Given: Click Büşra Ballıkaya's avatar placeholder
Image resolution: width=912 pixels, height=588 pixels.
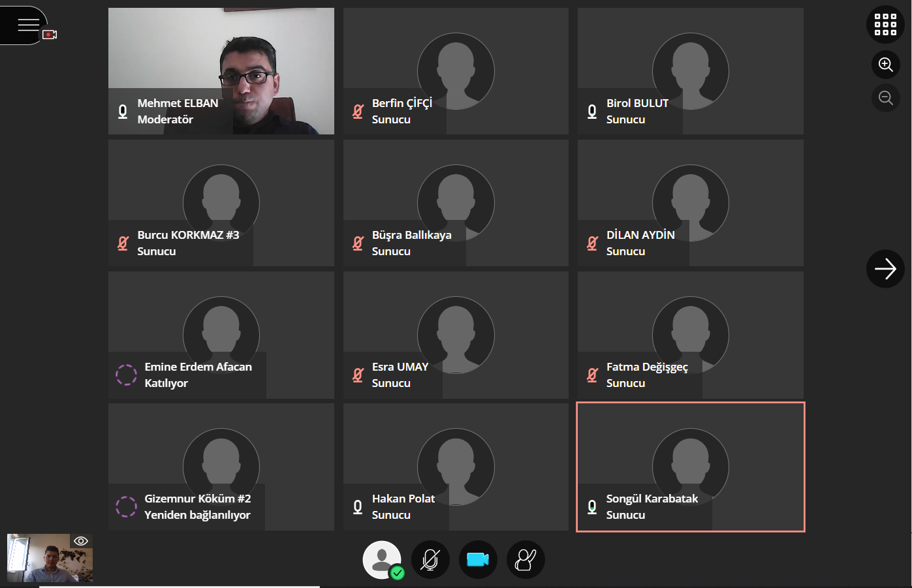Looking at the screenshot, I should point(456,203).
